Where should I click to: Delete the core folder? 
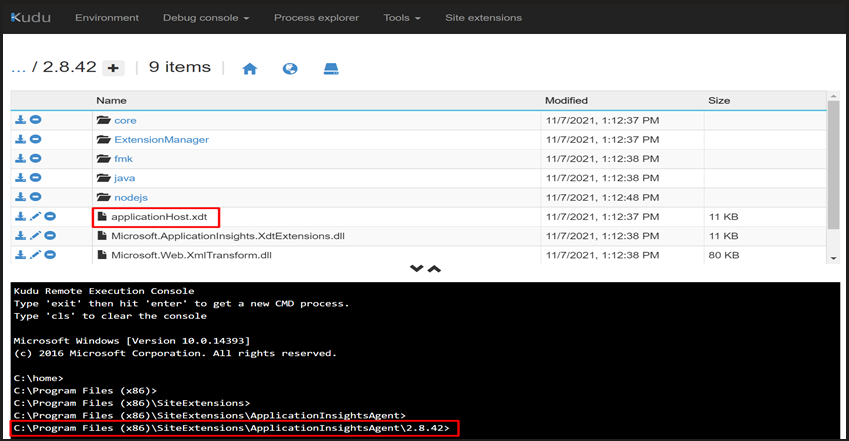tap(35, 120)
